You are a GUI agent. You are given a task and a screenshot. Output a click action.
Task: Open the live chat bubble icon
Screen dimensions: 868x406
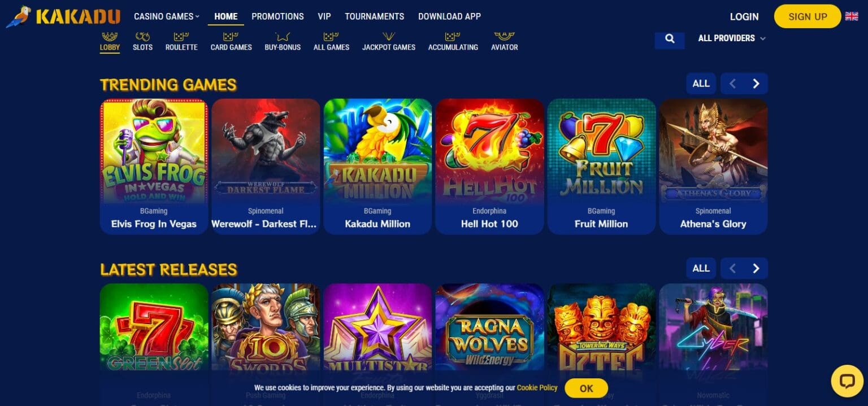click(x=847, y=381)
